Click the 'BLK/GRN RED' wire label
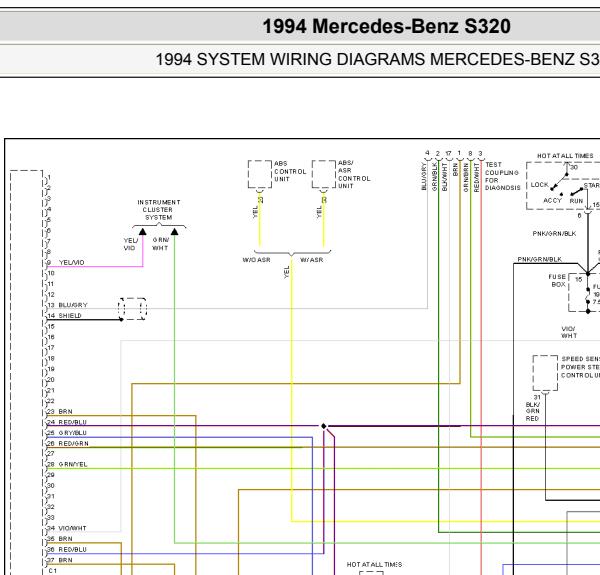This screenshot has height=575, width=600. pos(533,412)
